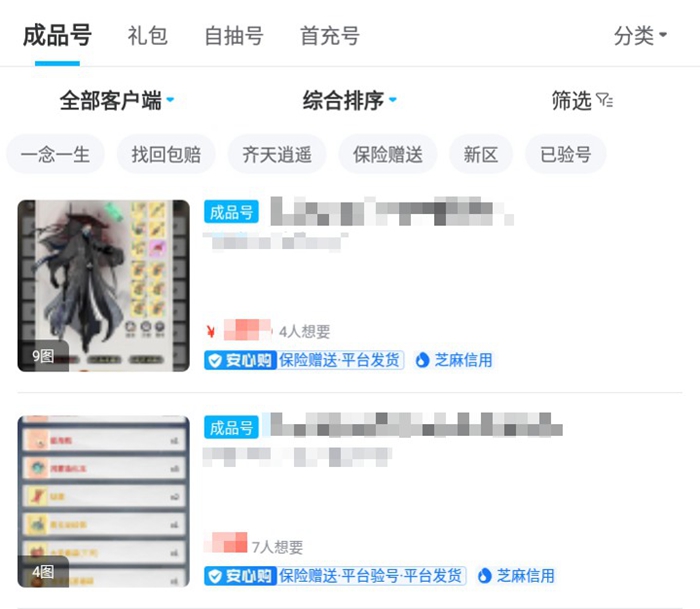This screenshot has width=700, height=609.
Task: Expand the 分类 dropdown
Action: [640, 35]
